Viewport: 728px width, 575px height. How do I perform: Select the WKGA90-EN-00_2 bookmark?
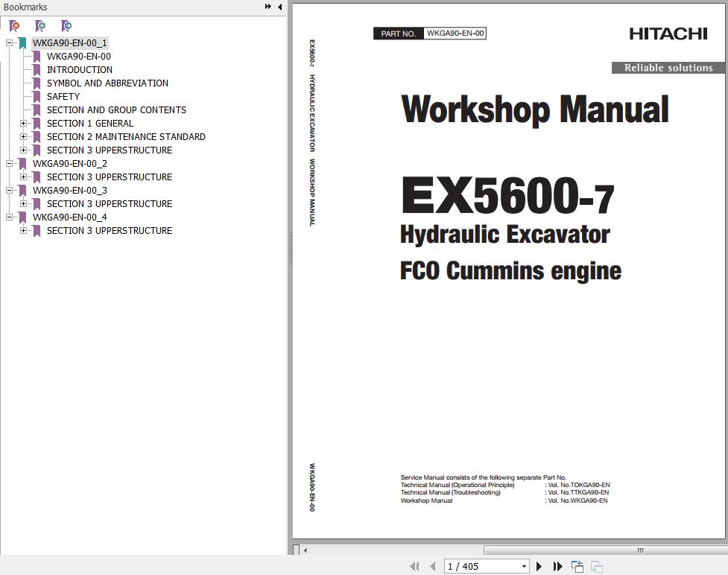(69, 164)
